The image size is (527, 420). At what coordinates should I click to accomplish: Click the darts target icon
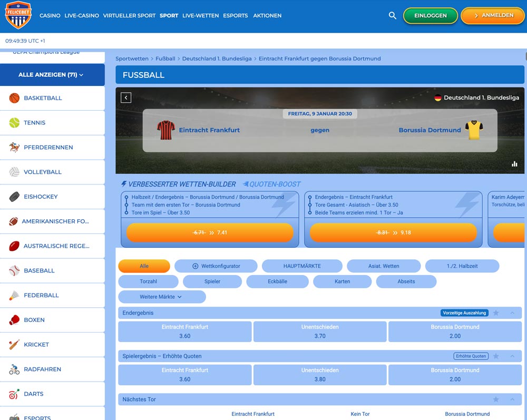14,394
